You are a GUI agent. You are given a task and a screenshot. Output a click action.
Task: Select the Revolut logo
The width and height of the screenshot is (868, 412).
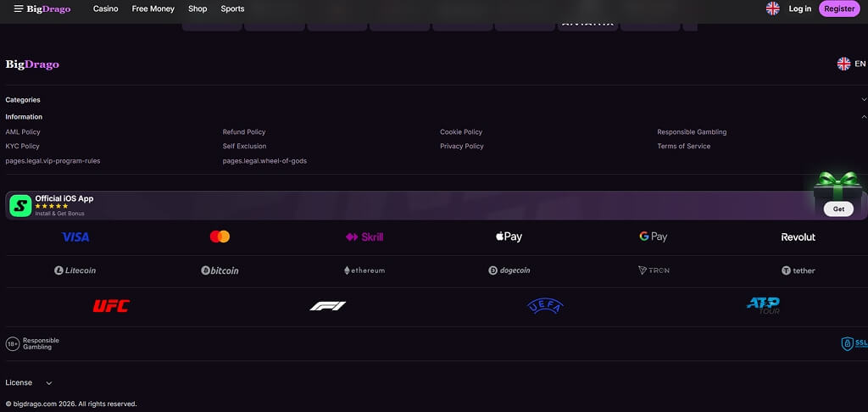[x=798, y=237]
